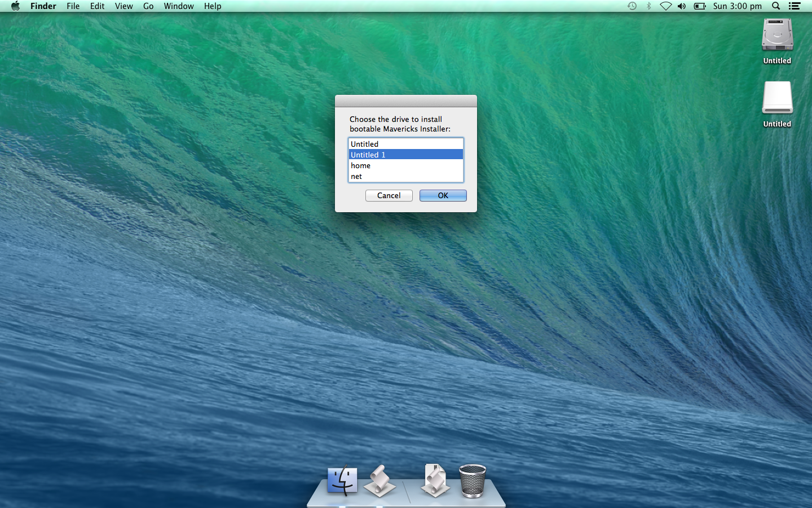The width and height of the screenshot is (812, 508).
Task: Open Notification Center list icon
Action: [x=795, y=6]
